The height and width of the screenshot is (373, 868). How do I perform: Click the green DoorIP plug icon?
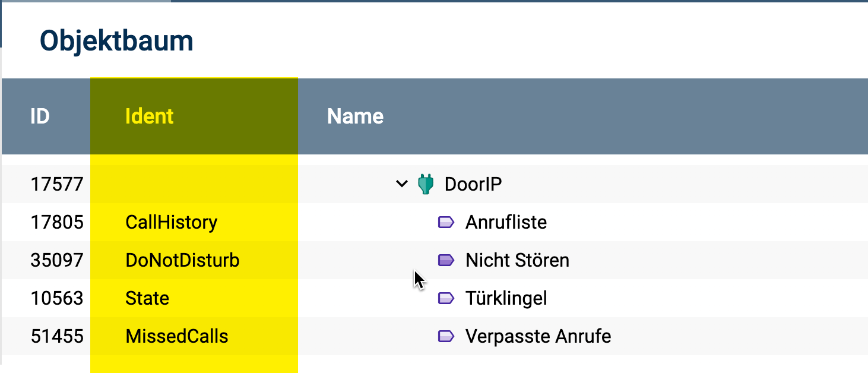(x=425, y=184)
